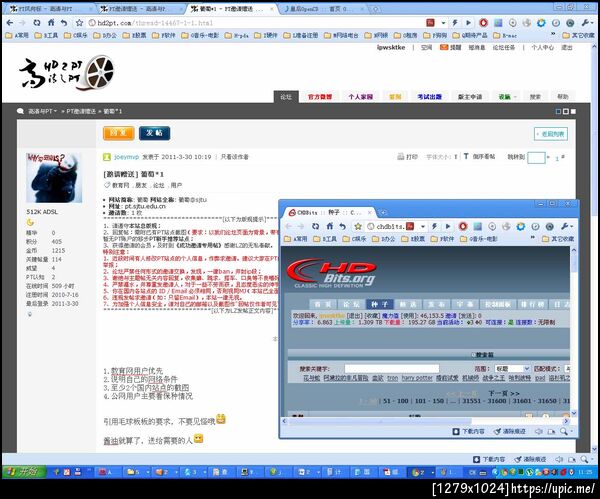Click speaker icon in CHDBits window status bar

pyautogui.click(x=538, y=431)
